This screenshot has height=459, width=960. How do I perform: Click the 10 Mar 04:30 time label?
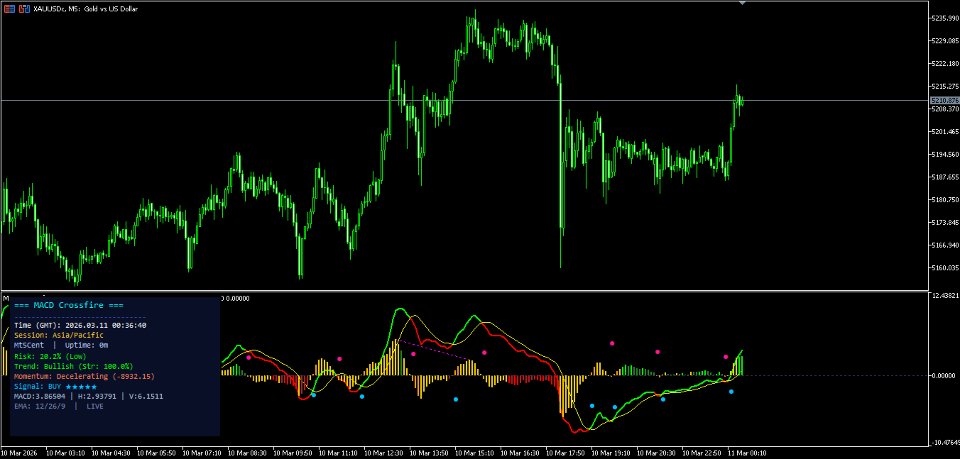(111, 453)
